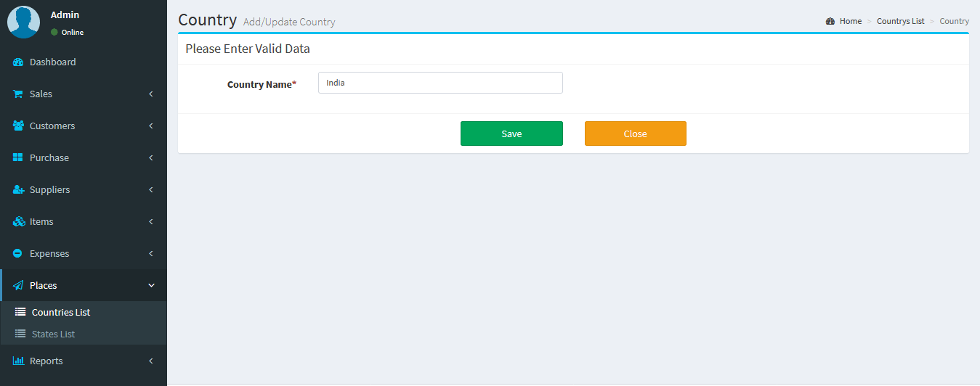
Task: Expand the Reports menu chevron
Action: [151, 361]
